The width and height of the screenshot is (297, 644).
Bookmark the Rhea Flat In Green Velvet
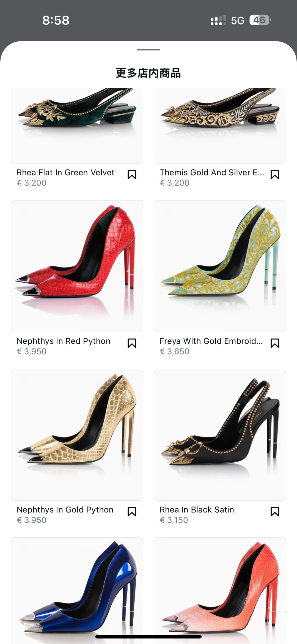pos(132,175)
